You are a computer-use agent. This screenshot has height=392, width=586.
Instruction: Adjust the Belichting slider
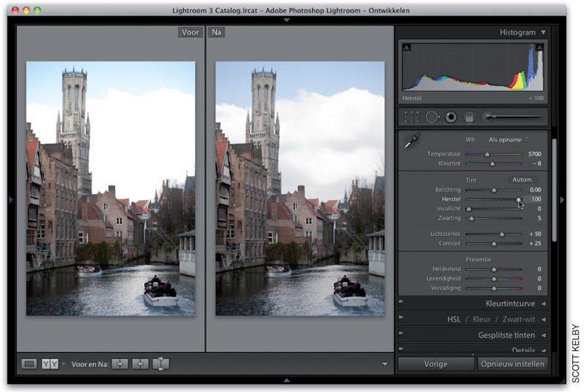[x=493, y=190]
